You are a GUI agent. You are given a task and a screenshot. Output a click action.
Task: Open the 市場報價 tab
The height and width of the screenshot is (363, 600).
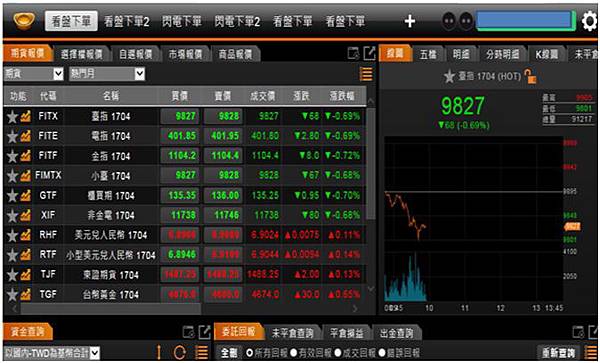click(185, 54)
